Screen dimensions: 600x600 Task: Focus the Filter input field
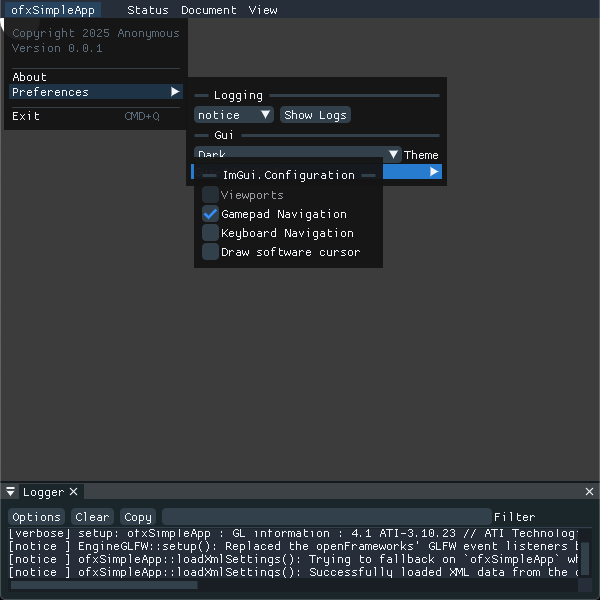[x=327, y=517]
